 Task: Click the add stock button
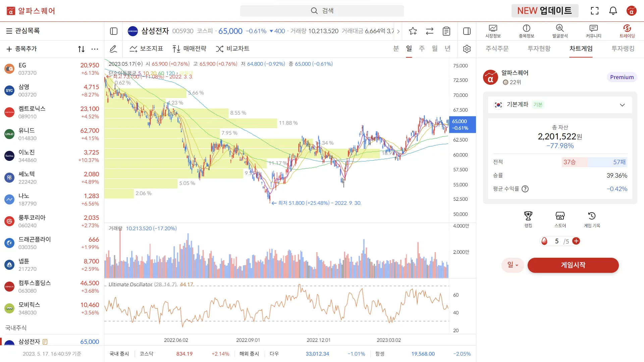click(x=22, y=49)
